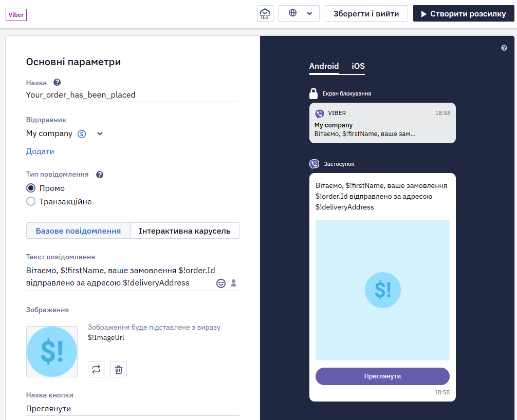
Task: Click Зберегти і вийти button
Action: (x=366, y=13)
